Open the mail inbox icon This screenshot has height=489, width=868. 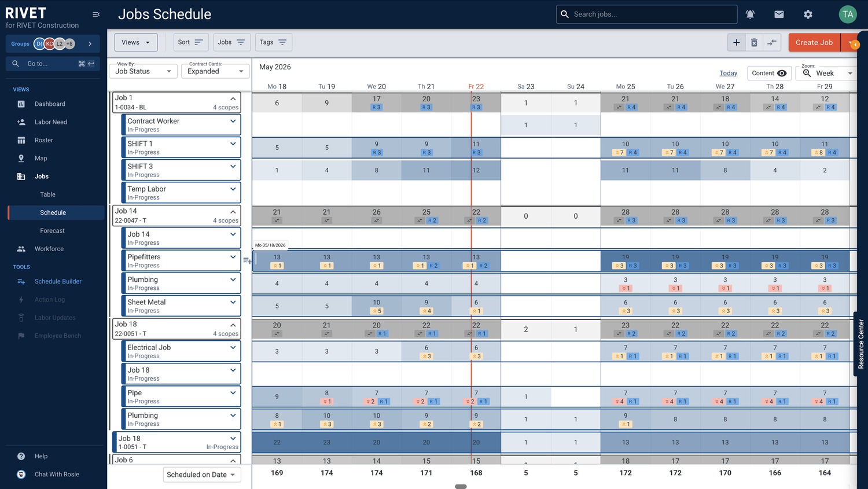pos(779,14)
